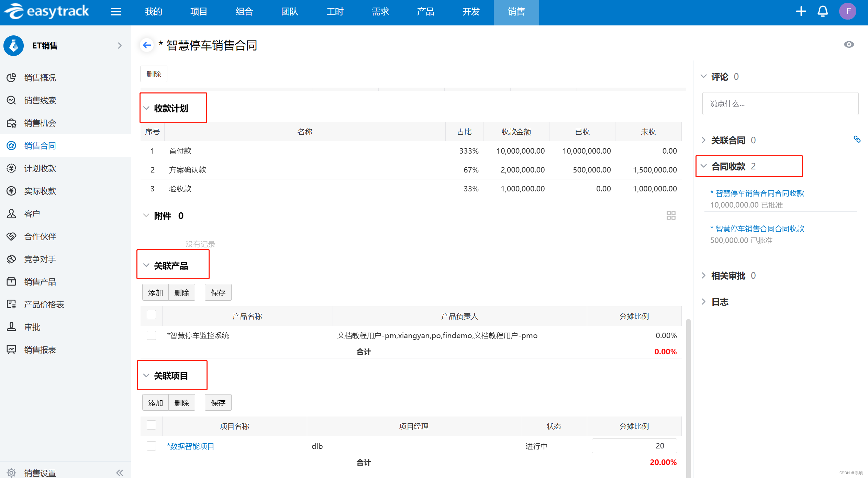Collapse sidebar with double-arrow icon

(120, 473)
